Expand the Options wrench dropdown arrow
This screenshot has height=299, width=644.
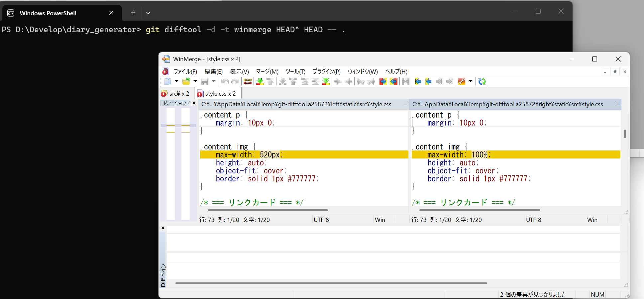click(x=471, y=81)
